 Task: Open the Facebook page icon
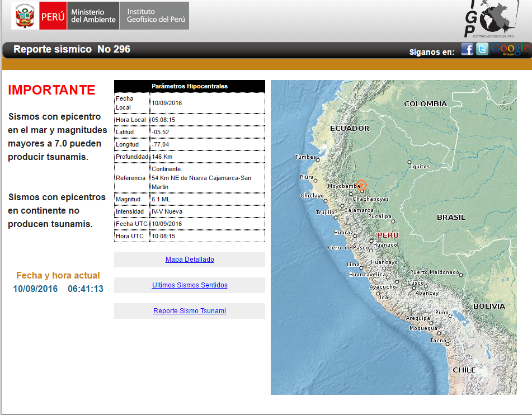(x=467, y=49)
